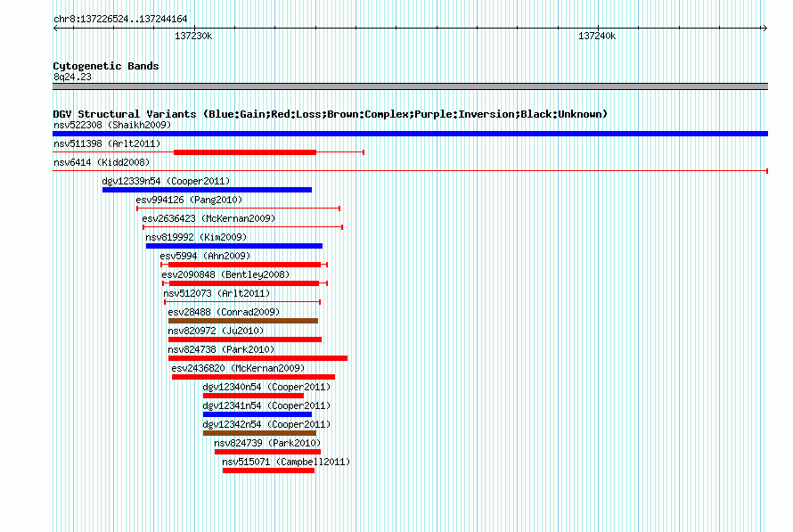Click the dgv12341n54 (Cooper2011) blue bar

click(258, 414)
